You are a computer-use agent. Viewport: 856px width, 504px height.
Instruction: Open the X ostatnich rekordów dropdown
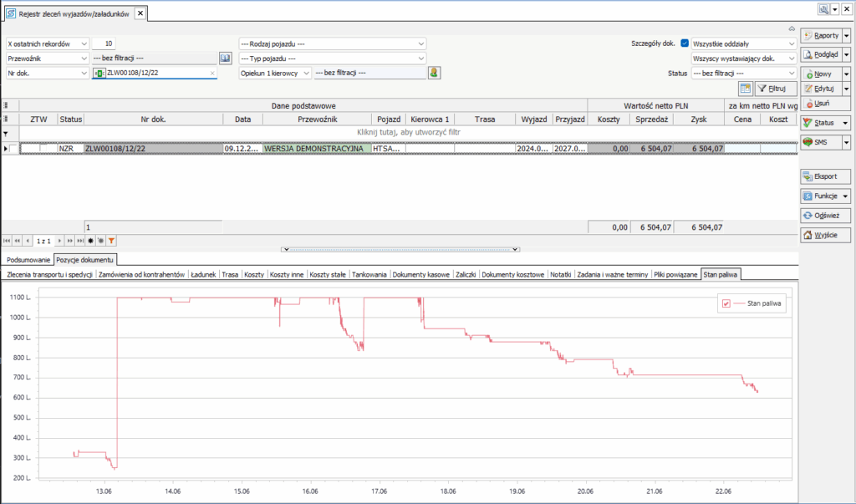point(84,43)
